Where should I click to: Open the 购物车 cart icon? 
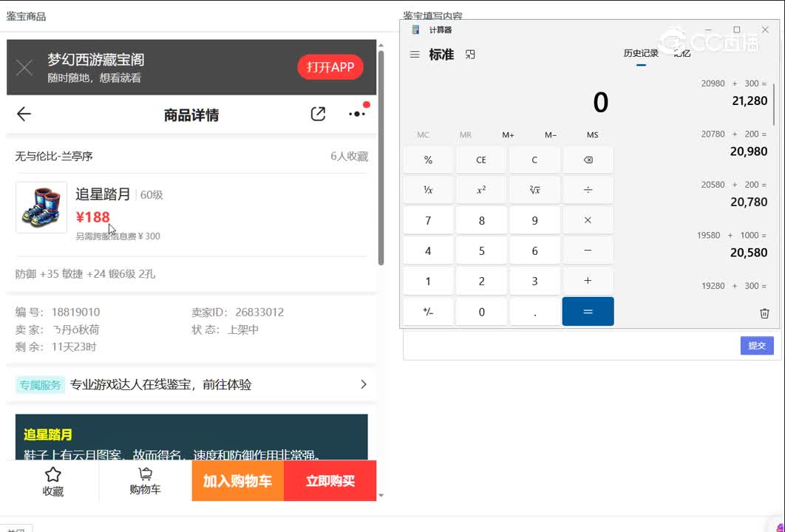(145, 474)
